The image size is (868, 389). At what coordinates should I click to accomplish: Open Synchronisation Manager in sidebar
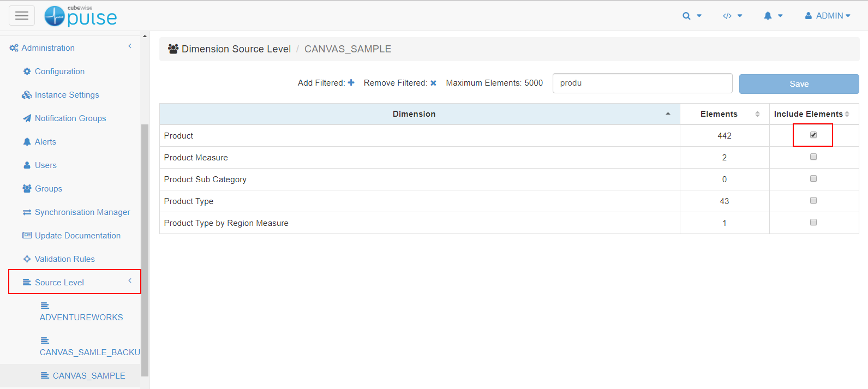point(82,212)
